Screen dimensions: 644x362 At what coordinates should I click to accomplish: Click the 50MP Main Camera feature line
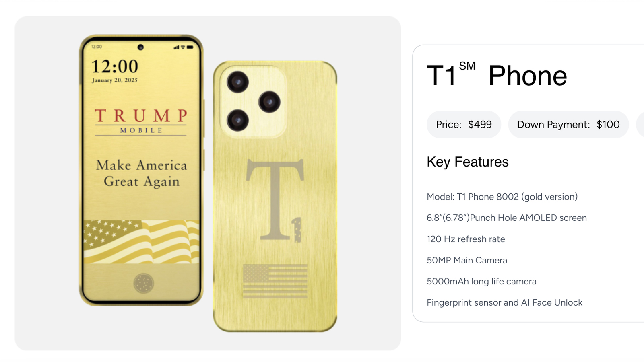(467, 260)
